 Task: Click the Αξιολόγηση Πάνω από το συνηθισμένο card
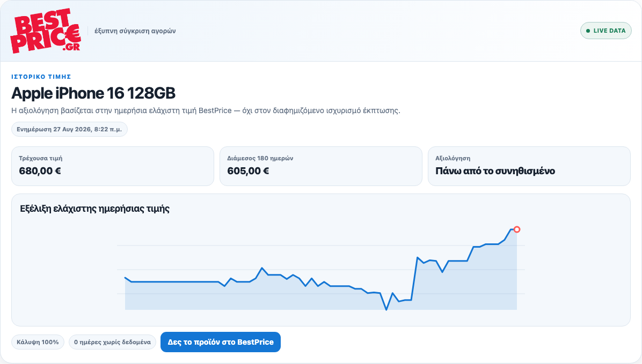coord(529,166)
